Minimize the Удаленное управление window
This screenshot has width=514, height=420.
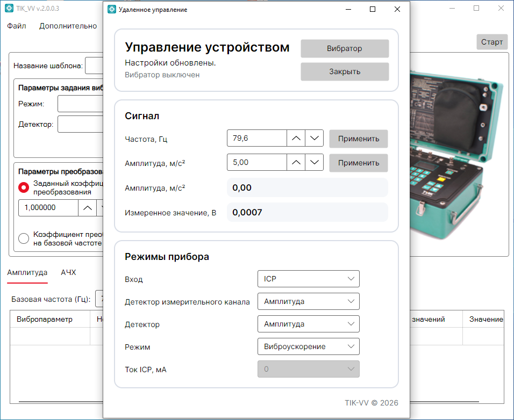pos(348,9)
